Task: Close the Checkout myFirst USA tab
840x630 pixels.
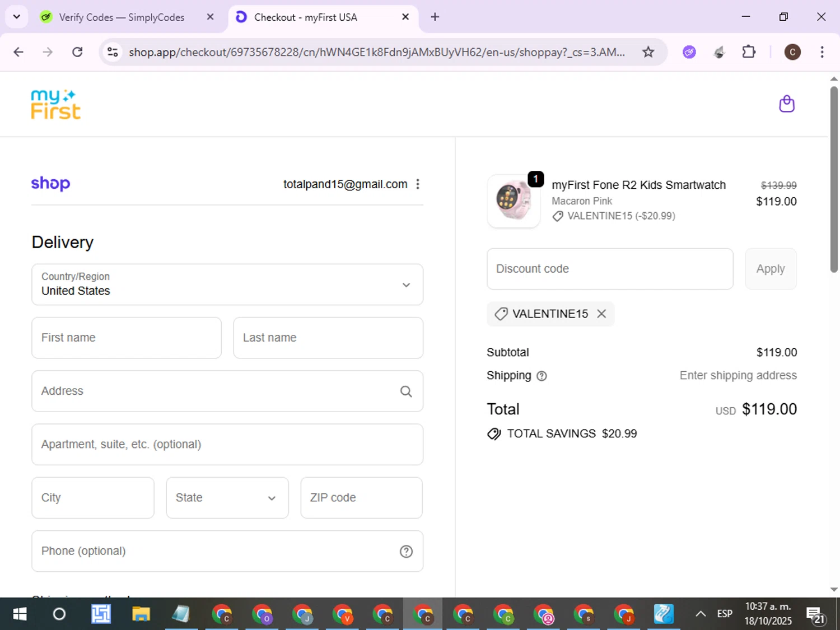Action: [405, 17]
